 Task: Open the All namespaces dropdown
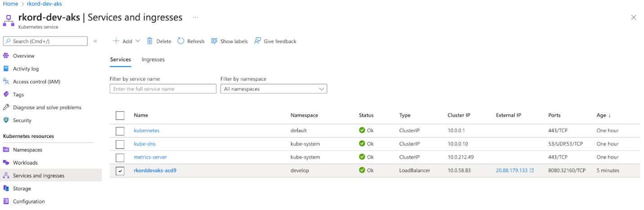coord(274,89)
